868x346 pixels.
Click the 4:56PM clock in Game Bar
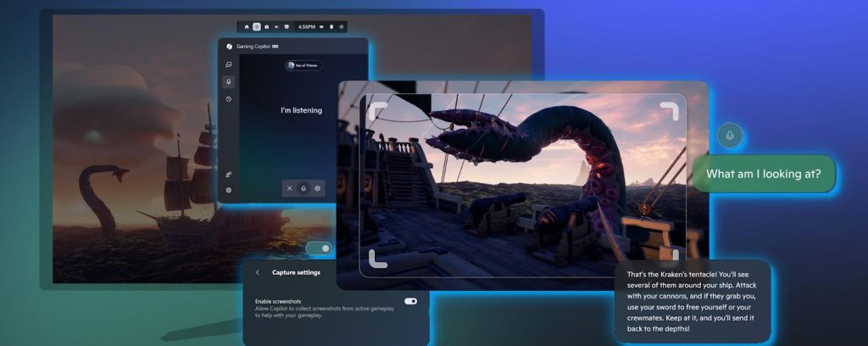307,26
